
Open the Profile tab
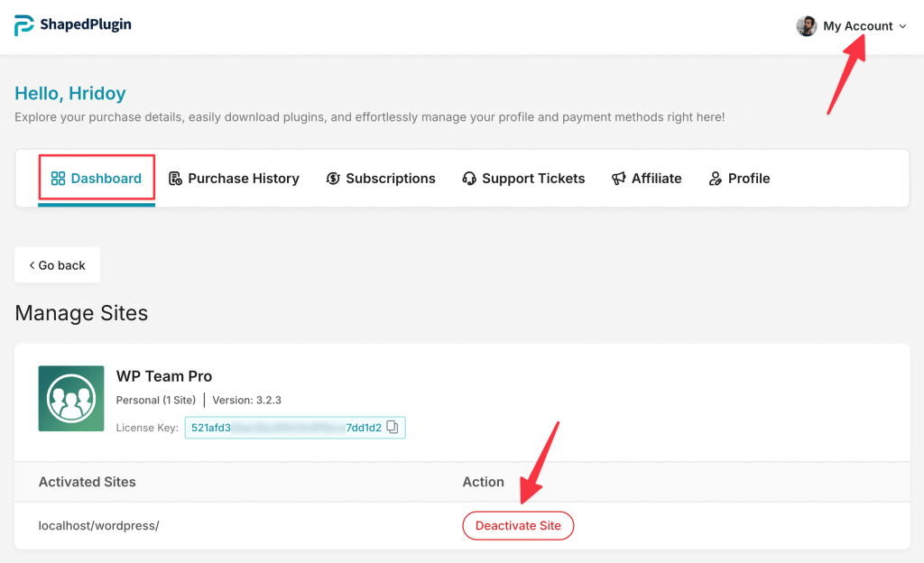(x=739, y=179)
